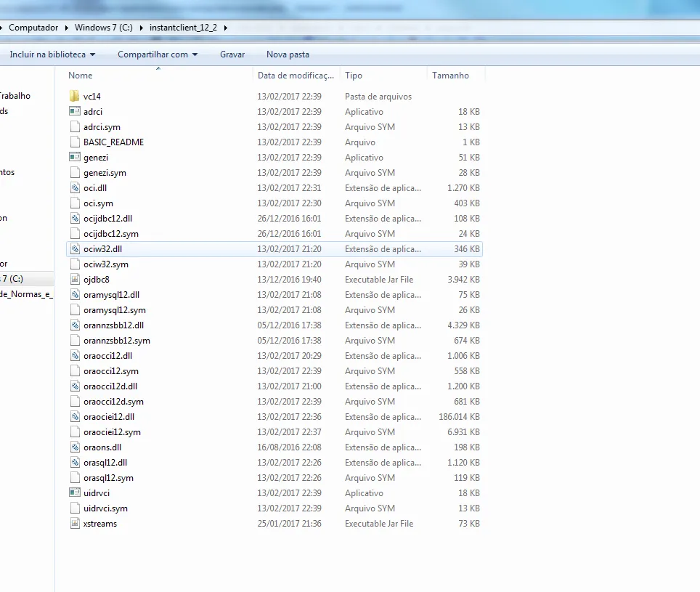
Task: Expand breadcrumb arrow after Windows 7 (C:)
Action: [141, 28]
